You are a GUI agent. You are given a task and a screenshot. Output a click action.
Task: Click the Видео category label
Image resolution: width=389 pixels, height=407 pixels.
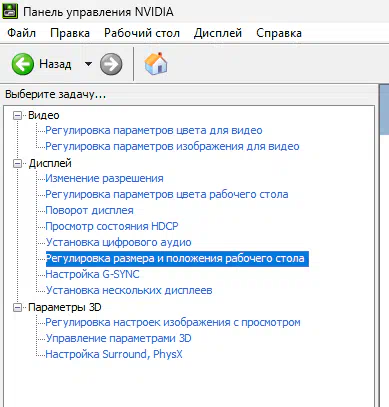click(44, 116)
